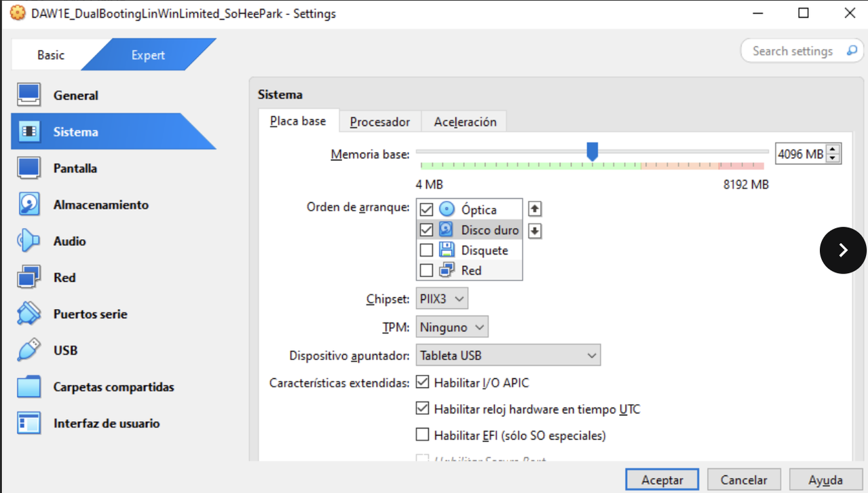Viewport: 868px width, 493px height.
Task: Select the Audio label in sidebar
Action: [70, 241]
